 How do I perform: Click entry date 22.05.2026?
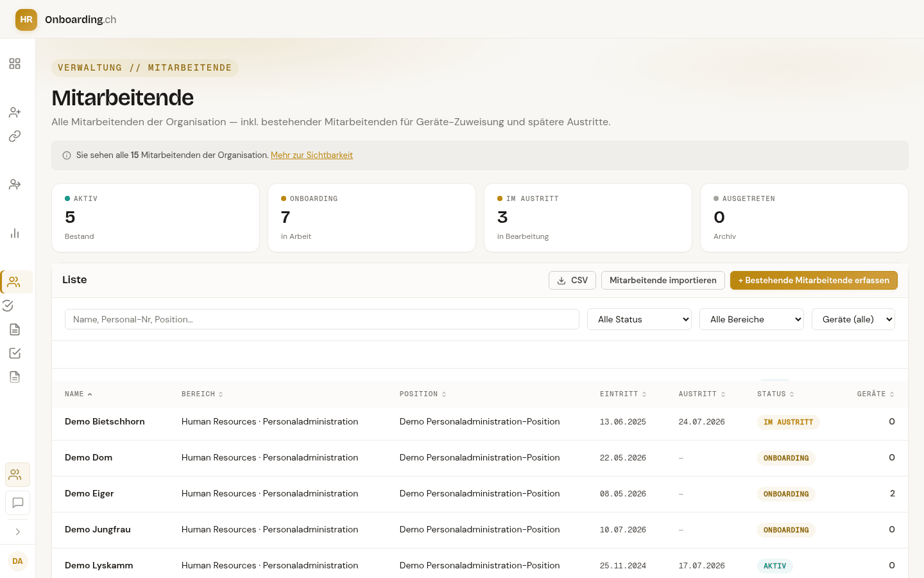click(x=623, y=459)
